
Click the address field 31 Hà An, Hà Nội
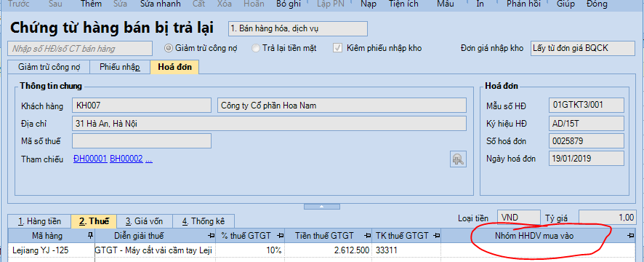click(269, 123)
